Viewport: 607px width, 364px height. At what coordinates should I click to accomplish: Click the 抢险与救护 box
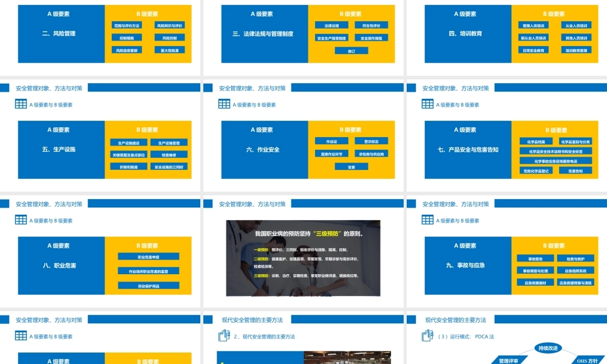tap(575, 259)
